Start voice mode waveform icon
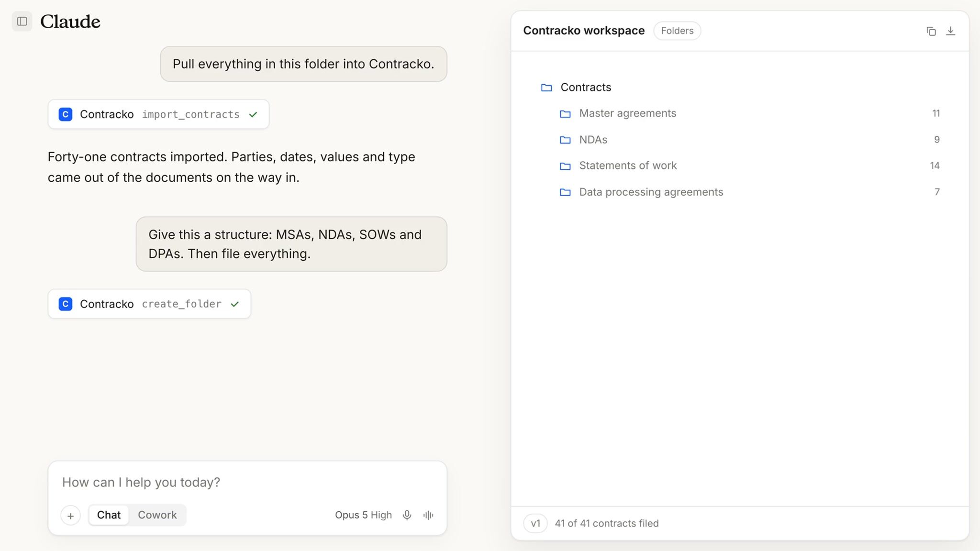980x551 pixels. pyautogui.click(x=428, y=515)
